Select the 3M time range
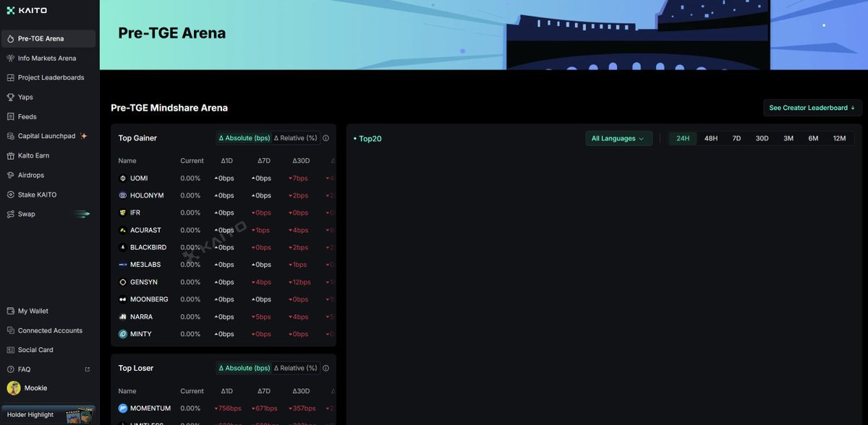Screen dimensions: 868x425 tap(788, 139)
